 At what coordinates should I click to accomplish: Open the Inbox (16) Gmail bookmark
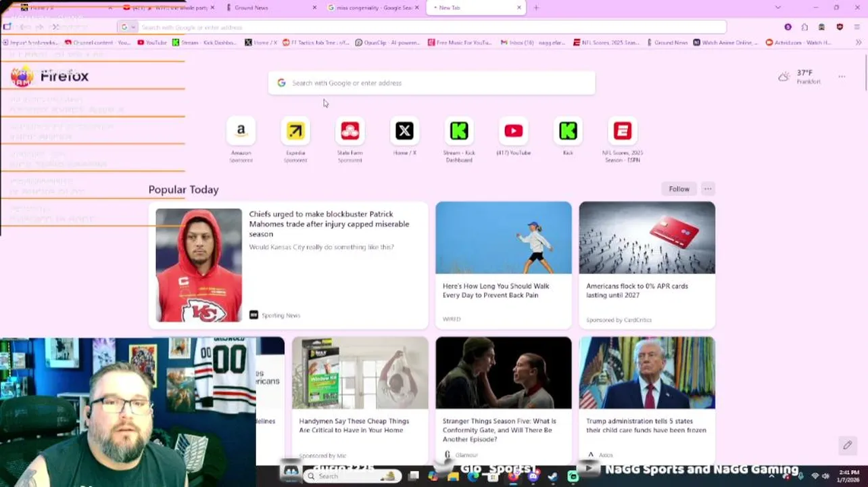coord(532,42)
